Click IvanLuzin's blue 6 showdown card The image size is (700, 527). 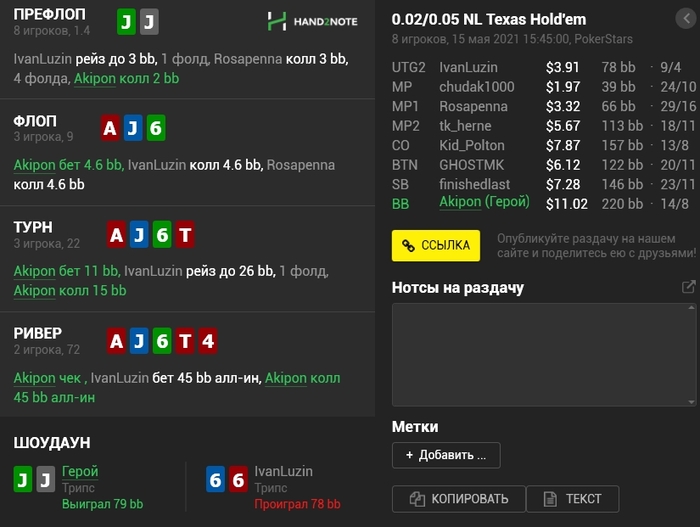pyautogui.click(x=215, y=479)
